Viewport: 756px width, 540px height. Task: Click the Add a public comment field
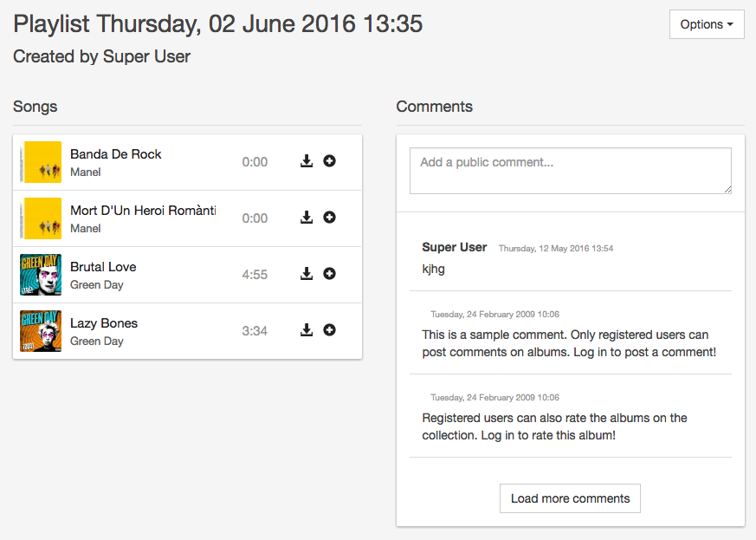571,171
